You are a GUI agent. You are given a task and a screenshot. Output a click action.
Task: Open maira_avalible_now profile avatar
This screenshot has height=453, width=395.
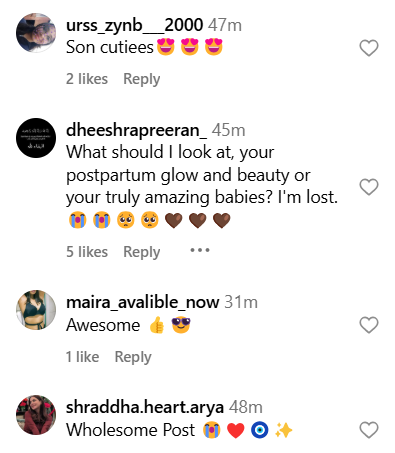point(36,310)
